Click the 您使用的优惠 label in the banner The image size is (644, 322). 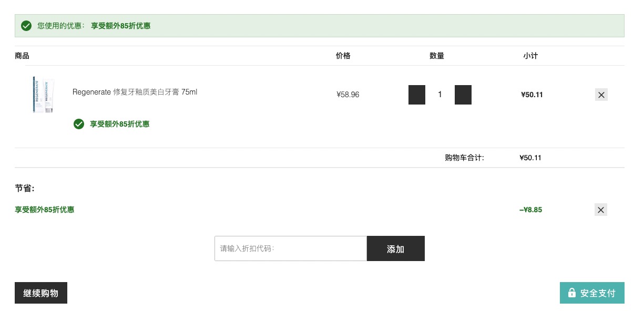(61, 26)
